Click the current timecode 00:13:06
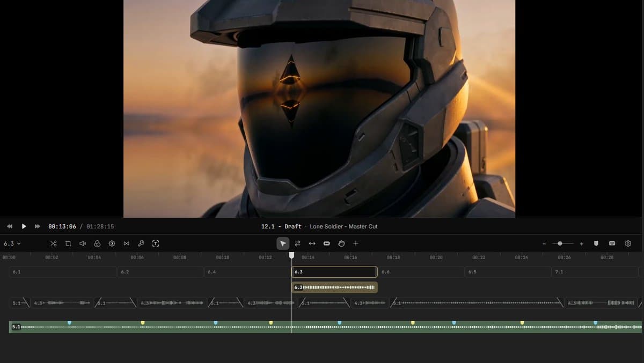644x363 pixels. (62, 226)
